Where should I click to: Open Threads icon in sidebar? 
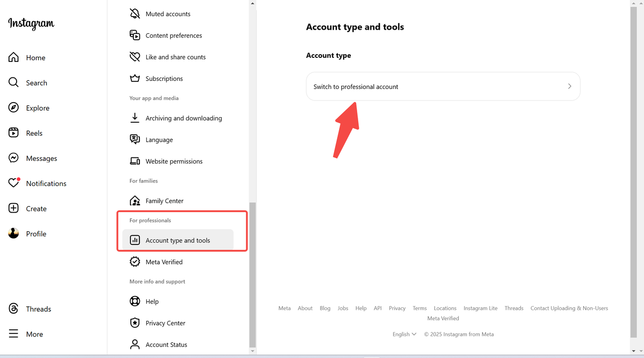[14, 309]
